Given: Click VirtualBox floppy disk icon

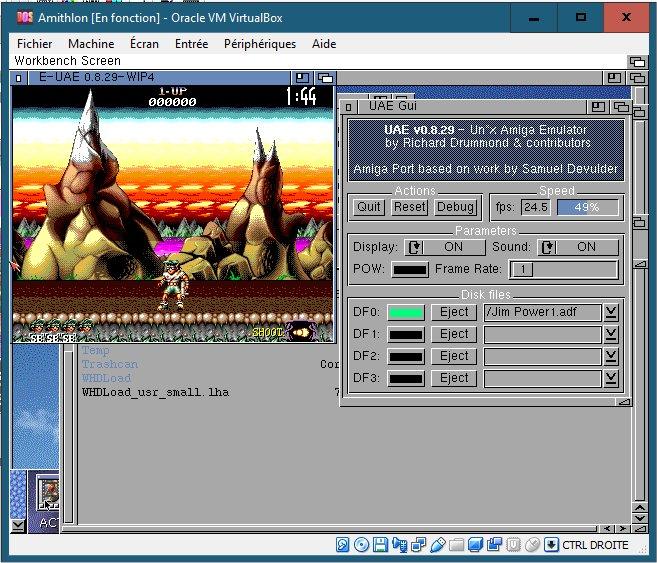Looking at the screenshot, I should point(380,545).
